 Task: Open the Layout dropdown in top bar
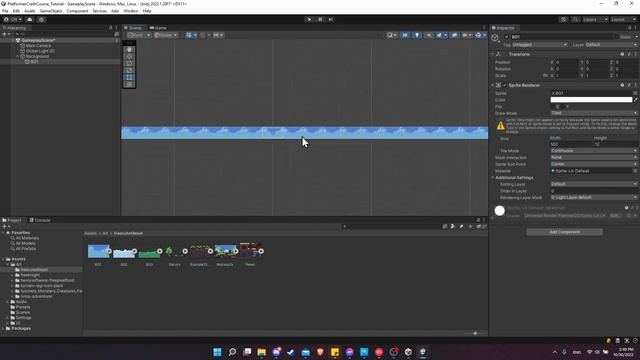(623, 20)
